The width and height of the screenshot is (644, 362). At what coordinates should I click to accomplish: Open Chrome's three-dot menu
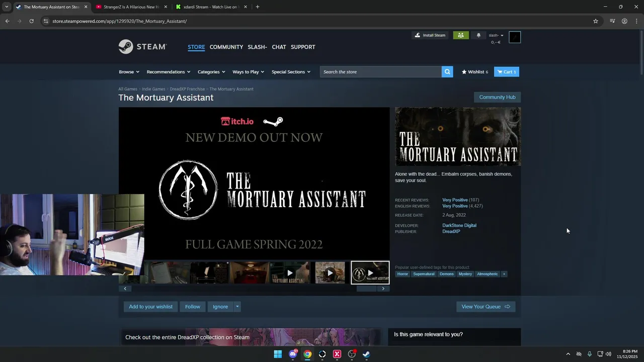(x=636, y=21)
